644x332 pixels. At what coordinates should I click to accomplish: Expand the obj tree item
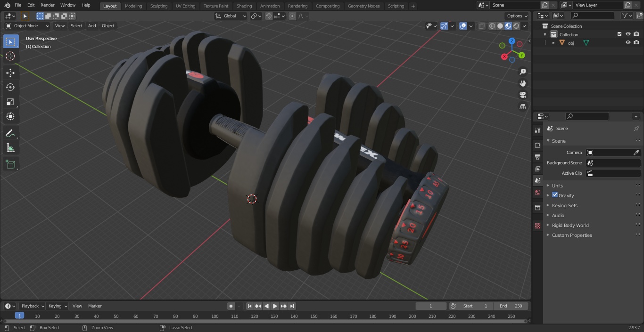point(554,43)
